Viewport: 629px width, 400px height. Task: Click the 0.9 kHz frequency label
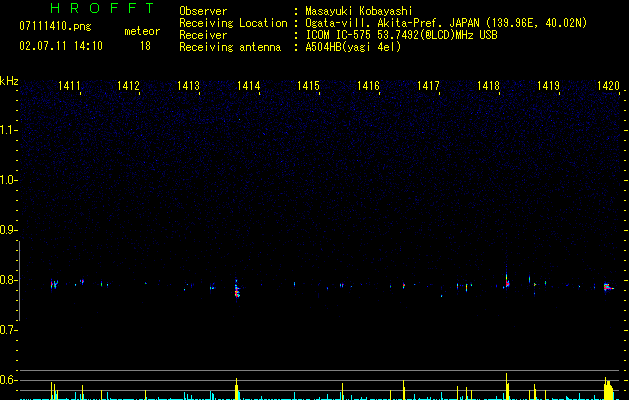click(x=8, y=230)
